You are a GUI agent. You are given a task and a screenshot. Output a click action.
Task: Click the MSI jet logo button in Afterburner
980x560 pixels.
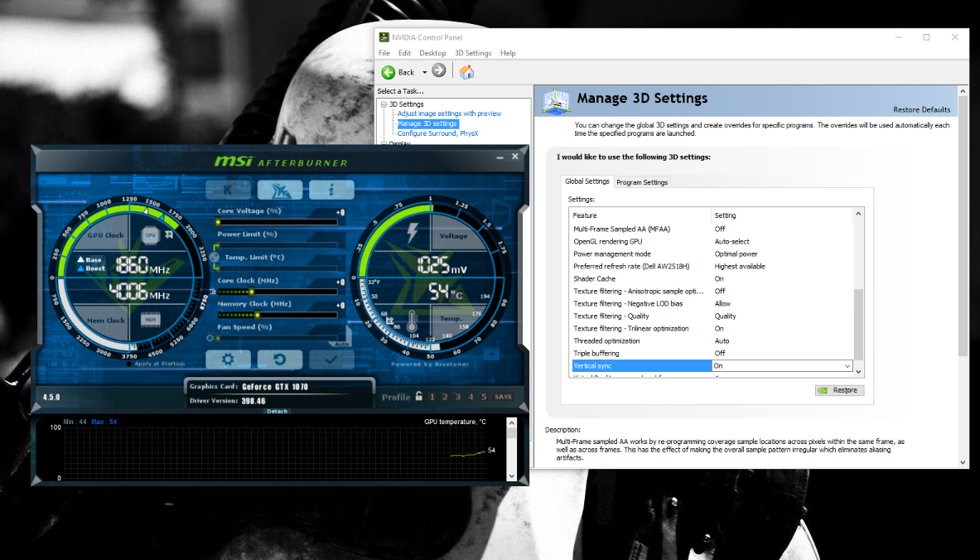[x=280, y=190]
